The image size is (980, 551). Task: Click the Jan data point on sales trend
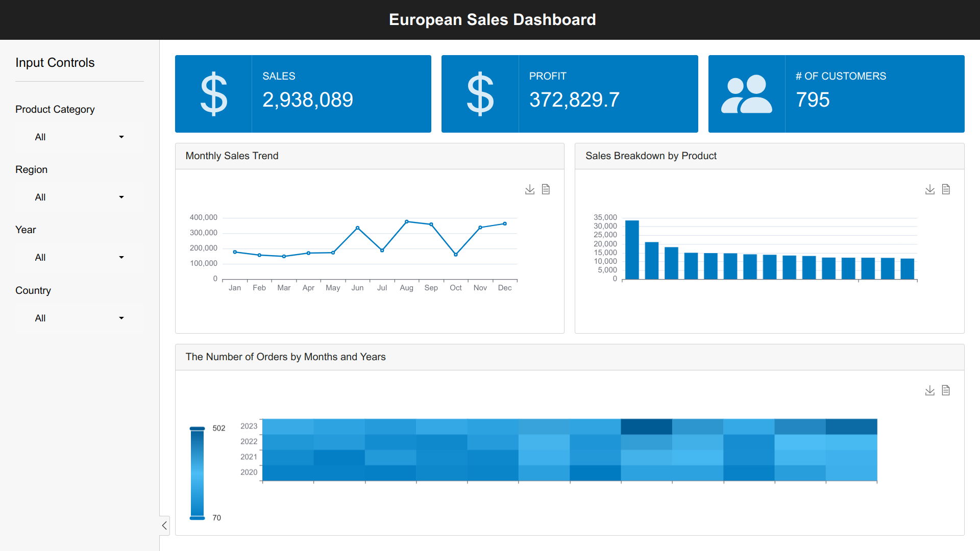pyautogui.click(x=235, y=252)
